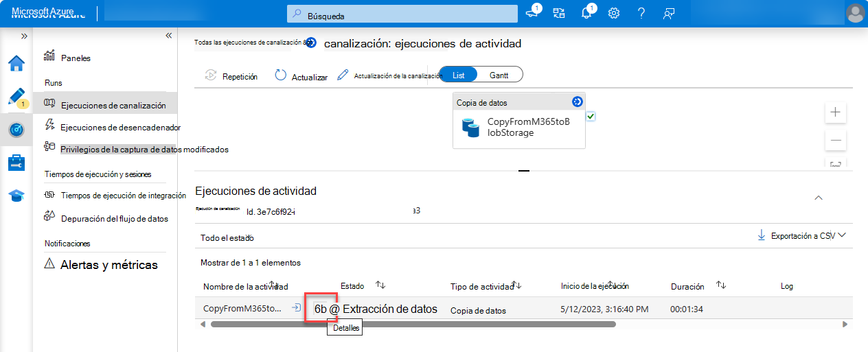Click the pipeline icon beside the breadcrumb title

311,43
